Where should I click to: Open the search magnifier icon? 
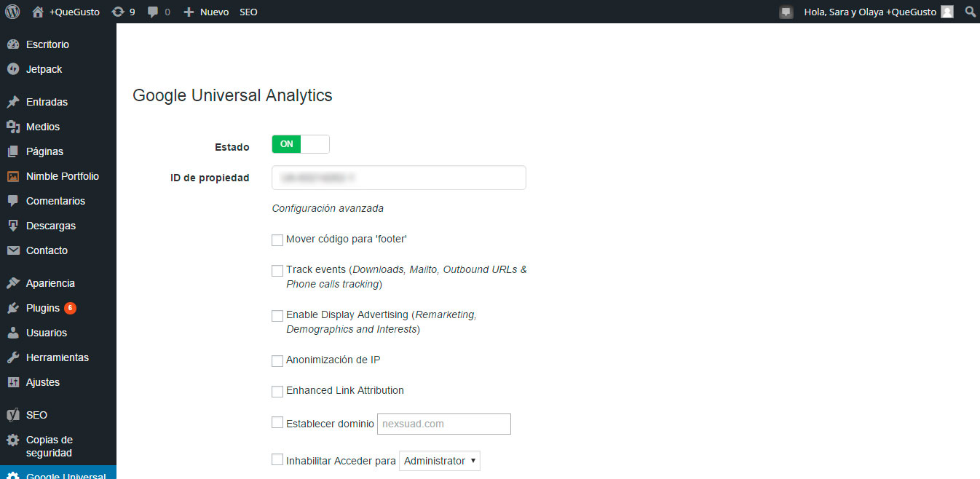click(970, 12)
